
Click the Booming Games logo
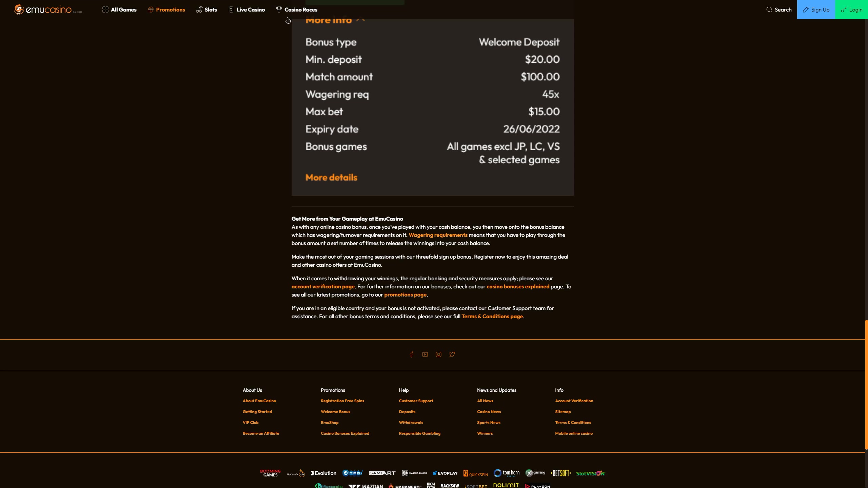(x=270, y=473)
